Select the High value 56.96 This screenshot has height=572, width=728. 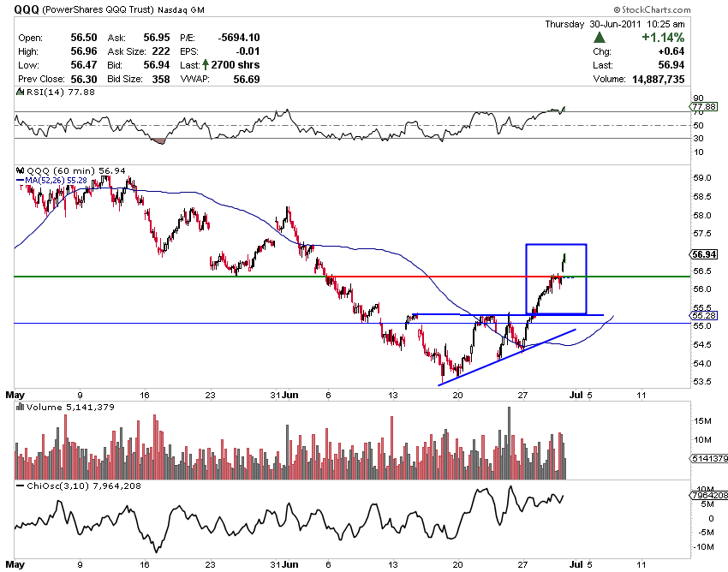tap(84, 51)
